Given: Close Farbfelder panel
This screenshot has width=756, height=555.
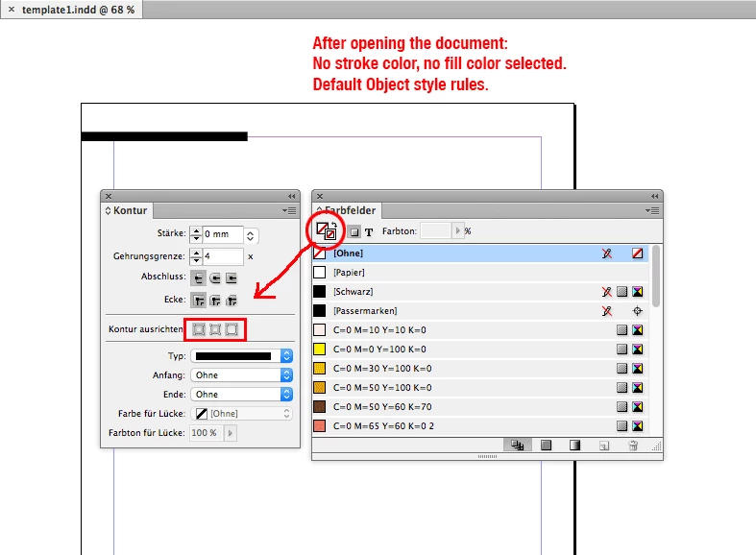Looking at the screenshot, I should (x=320, y=196).
